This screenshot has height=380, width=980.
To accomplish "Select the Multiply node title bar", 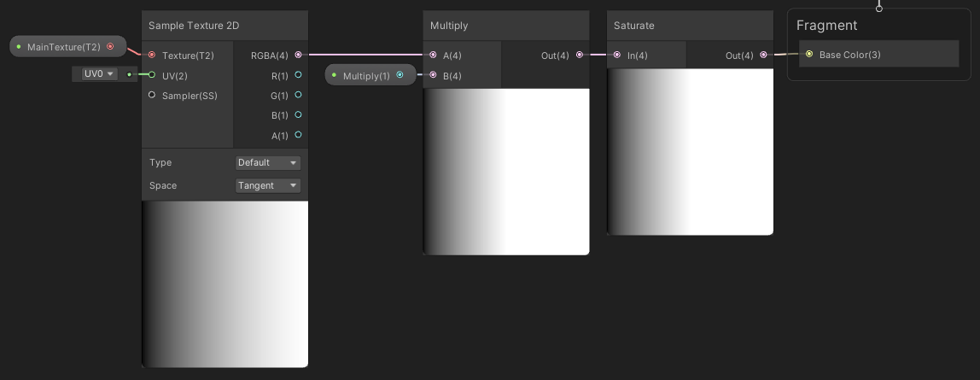I will [506, 26].
